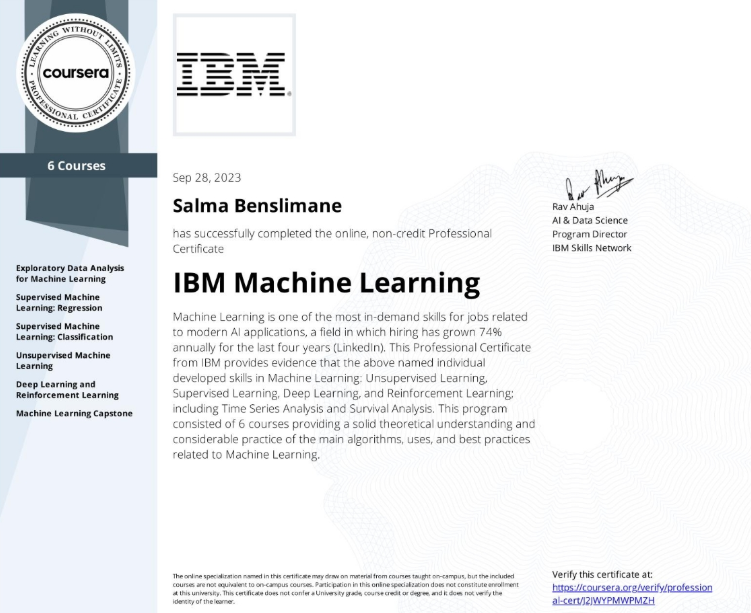Image resolution: width=751 pixels, height=613 pixels.
Task: Click the IBM Skills Network text
Action: tap(591, 248)
